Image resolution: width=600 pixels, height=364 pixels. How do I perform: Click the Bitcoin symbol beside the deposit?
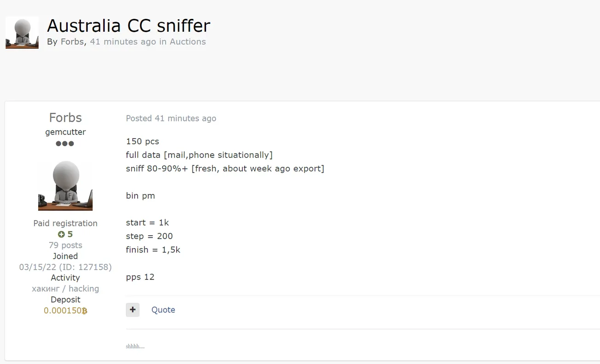[84, 311]
